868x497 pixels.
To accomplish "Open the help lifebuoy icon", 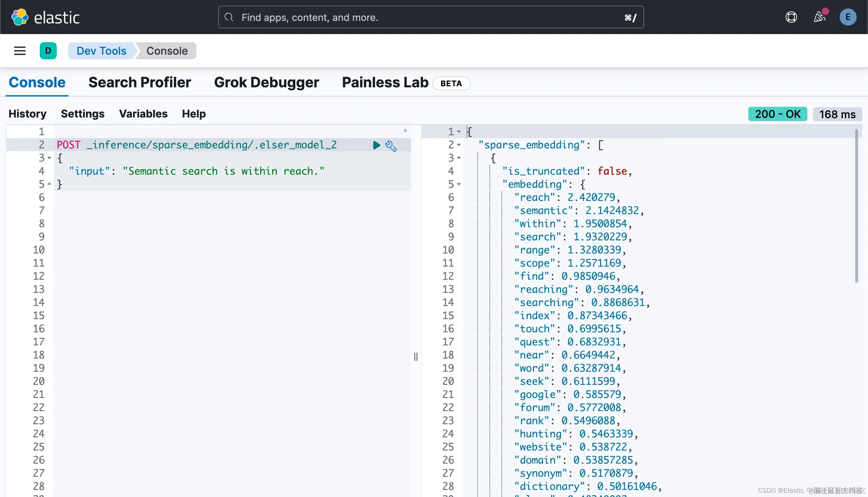I will coord(791,17).
